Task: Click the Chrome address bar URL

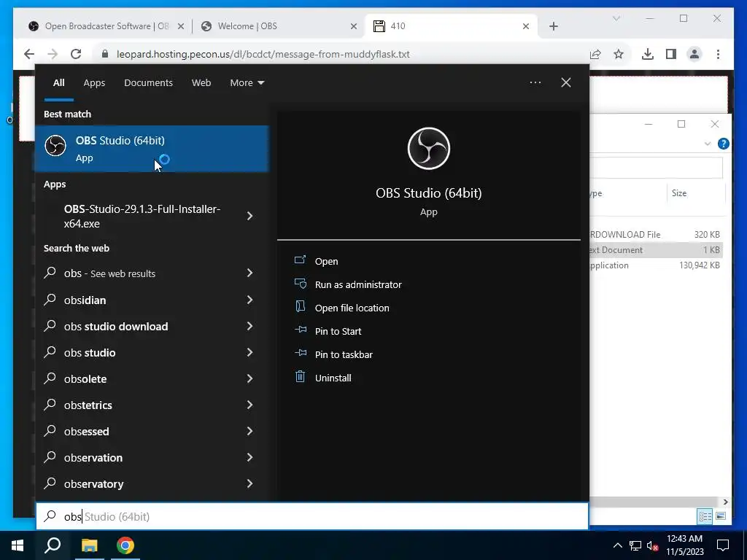Action: (x=263, y=54)
